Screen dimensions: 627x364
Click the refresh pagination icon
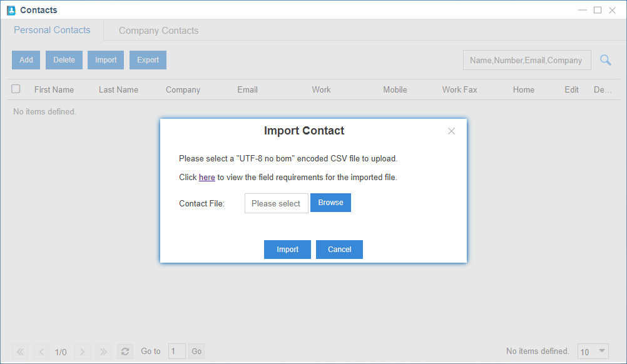tap(125, 351)
